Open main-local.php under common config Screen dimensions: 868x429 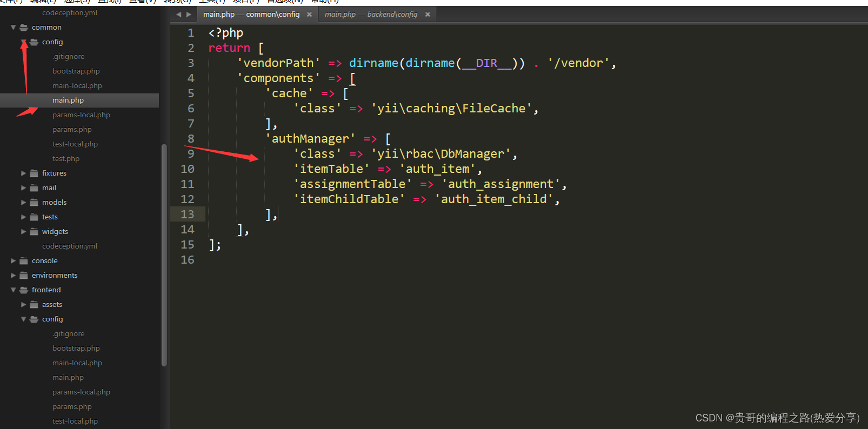click(x=77, y=86)
